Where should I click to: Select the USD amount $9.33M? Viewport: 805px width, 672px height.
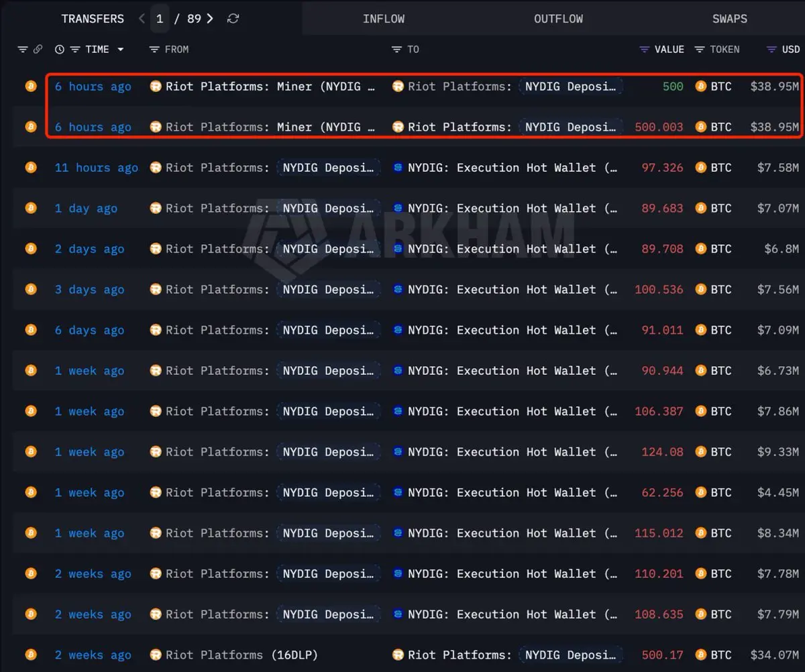[x=778, y=451]
